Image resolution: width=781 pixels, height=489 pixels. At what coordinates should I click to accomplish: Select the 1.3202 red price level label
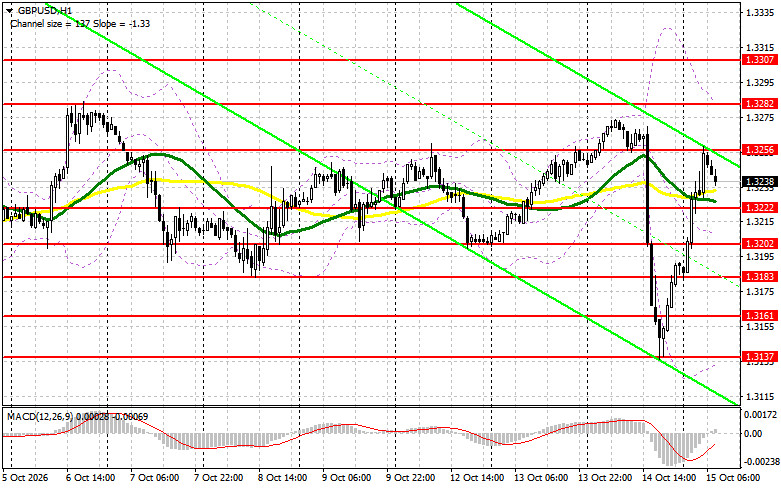click(x=760, y=244)
